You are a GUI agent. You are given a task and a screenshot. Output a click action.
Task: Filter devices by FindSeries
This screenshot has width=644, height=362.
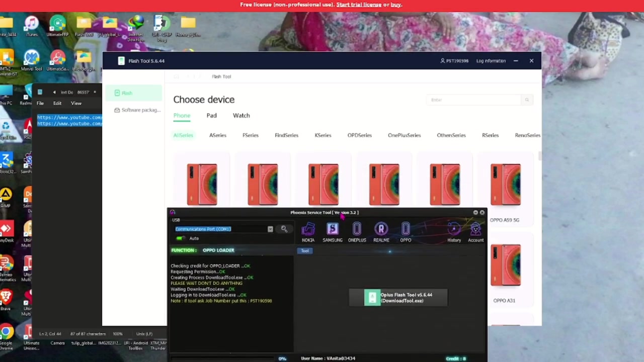(x=286, y=135)
